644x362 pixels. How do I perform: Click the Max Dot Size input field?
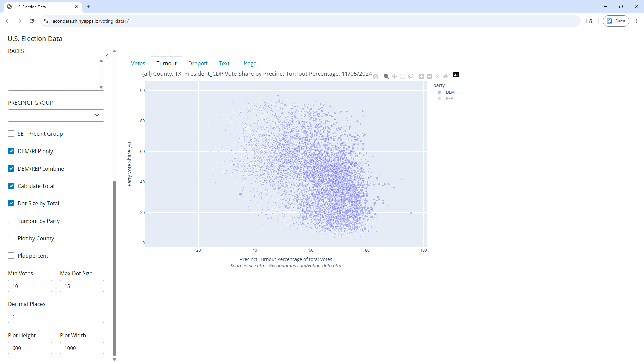(82, 286)
